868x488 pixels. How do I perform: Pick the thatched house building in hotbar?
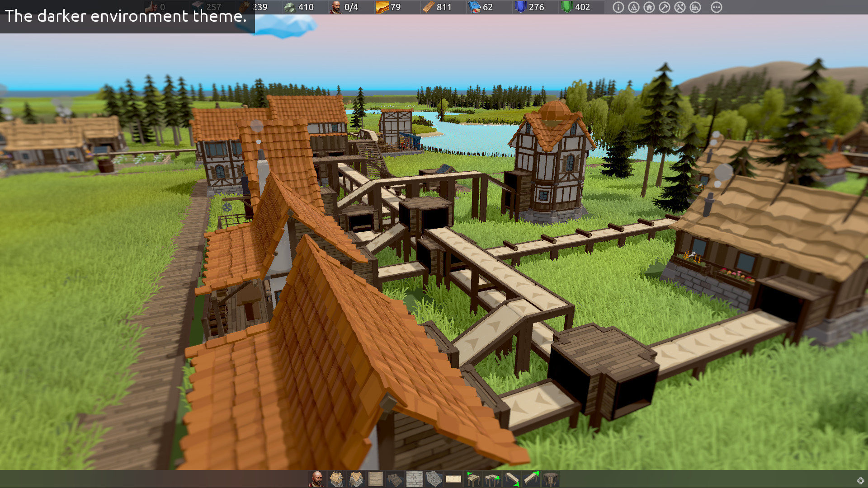coord(336,479)
